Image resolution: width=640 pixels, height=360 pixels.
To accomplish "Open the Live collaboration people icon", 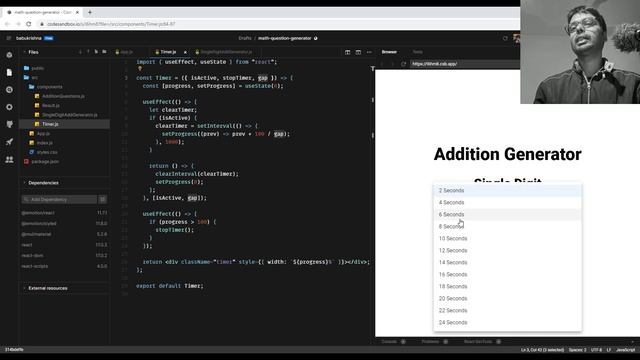I will coord(9,160).
